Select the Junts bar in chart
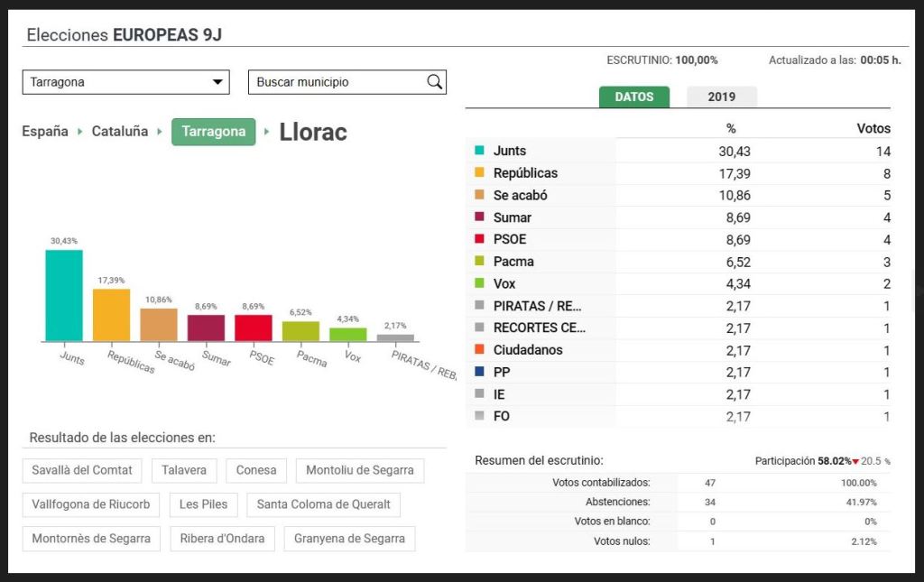Viewport: 924px width, 582px height. point(64,295)
